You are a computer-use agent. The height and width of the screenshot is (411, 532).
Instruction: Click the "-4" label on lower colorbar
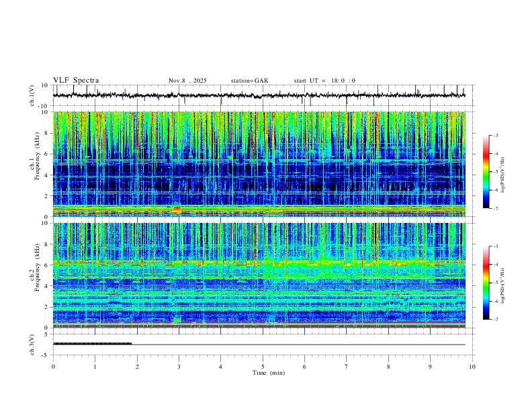(495, 265)
